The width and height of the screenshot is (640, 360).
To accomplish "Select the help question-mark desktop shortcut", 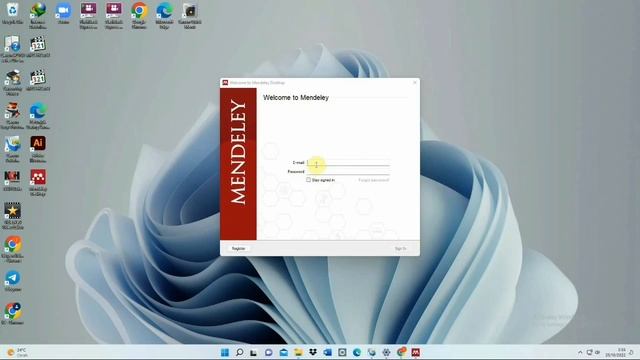I will point(12,49).
